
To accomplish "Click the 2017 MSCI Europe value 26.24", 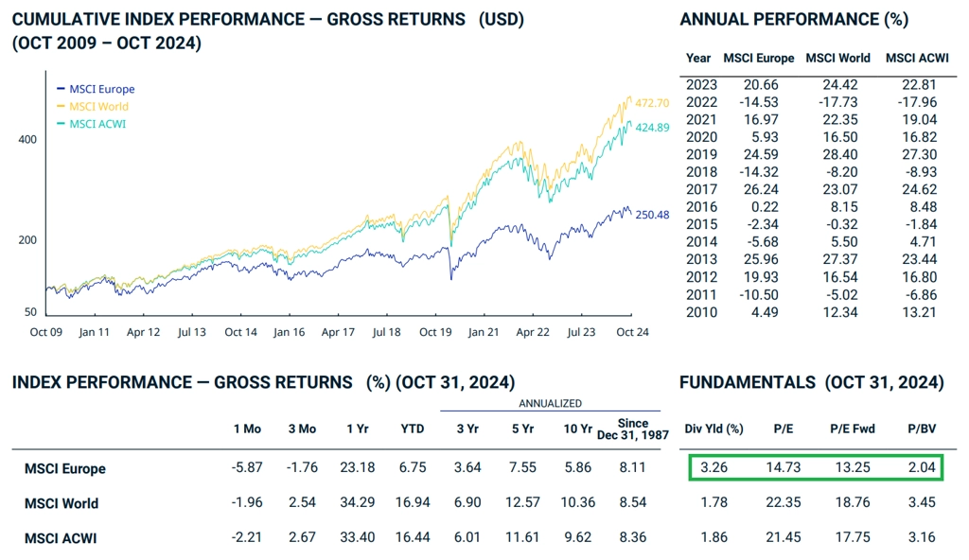I will coord(761,190).
